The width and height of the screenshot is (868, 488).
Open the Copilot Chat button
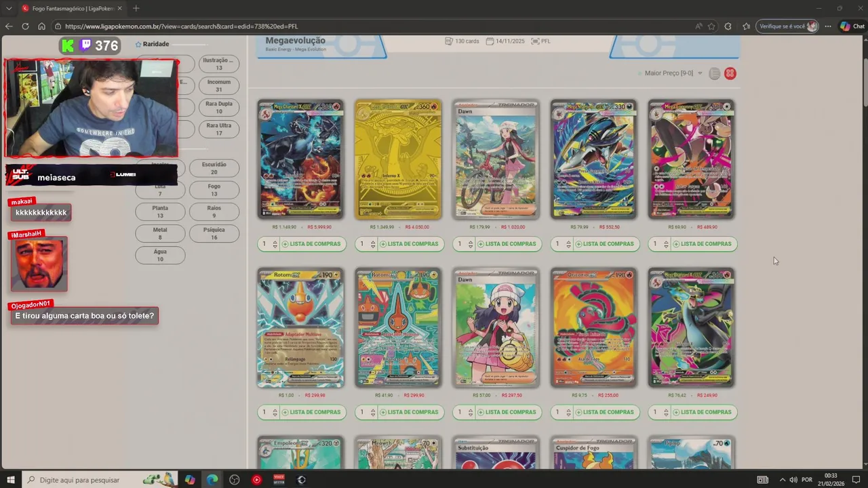coord(853,26)
